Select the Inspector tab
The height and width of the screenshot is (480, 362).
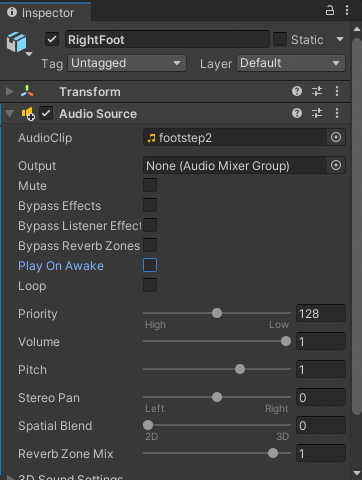(x=46, y=13)
